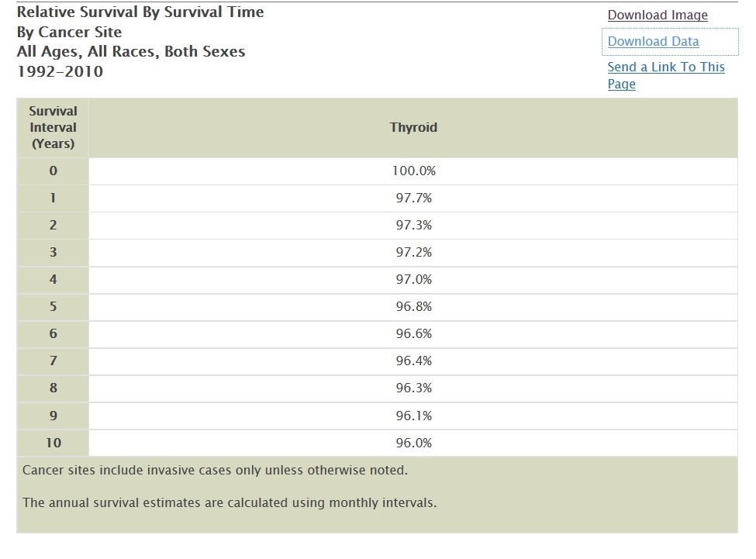756x559 pixels.
Task: Select the 100.0% survival value
Action: click(413, 171)
